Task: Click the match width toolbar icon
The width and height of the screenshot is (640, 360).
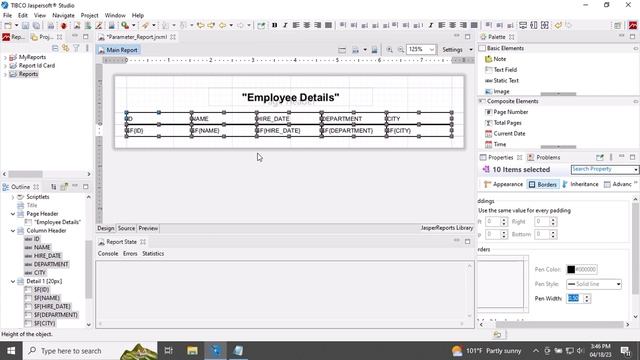Action: (523, 25)
